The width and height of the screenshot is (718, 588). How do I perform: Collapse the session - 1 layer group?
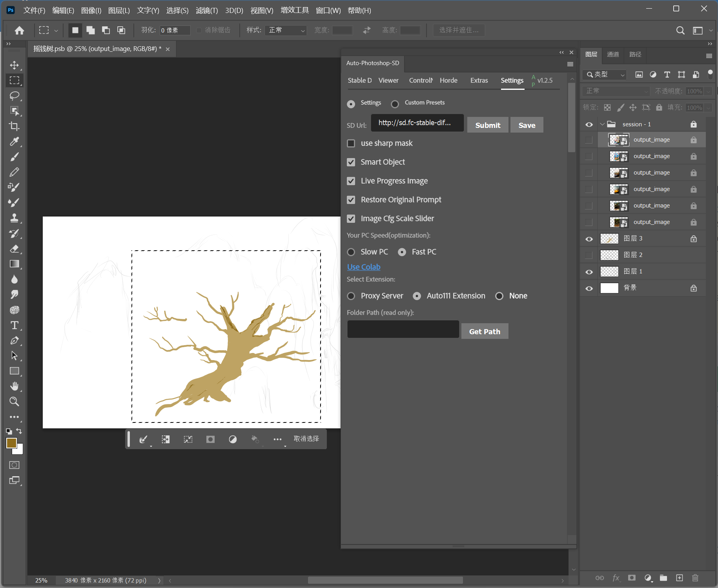click(x=602, y=124)
